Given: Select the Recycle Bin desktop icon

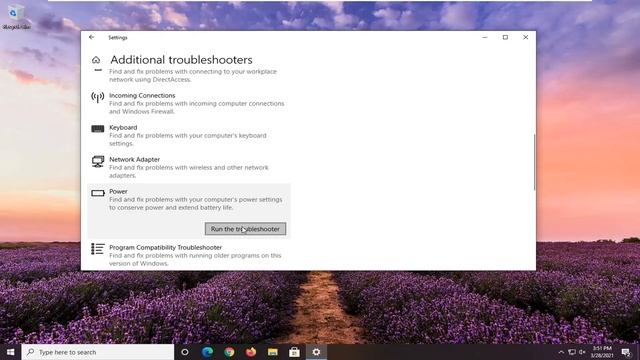Looking at the screenshot, I should coord(16,17).
